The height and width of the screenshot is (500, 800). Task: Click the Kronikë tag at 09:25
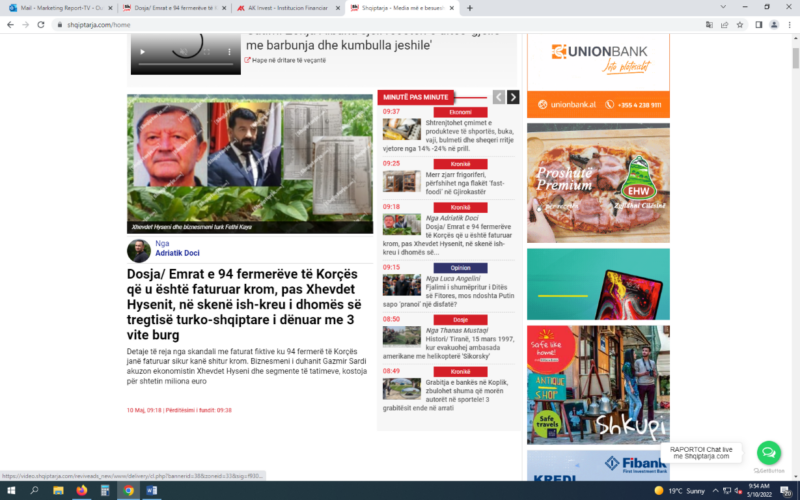[460, 164]
